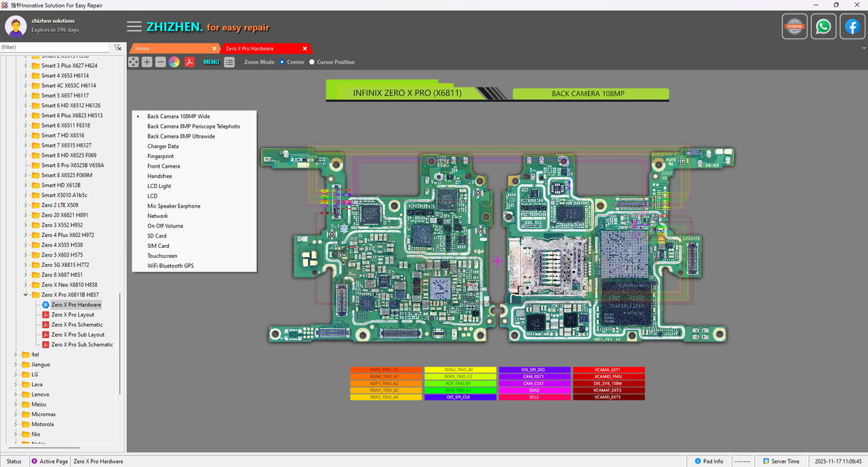Viewport: 868px width, 467px height.
Task: Click the pan/move view tool icon
Action: click(134, 62)
